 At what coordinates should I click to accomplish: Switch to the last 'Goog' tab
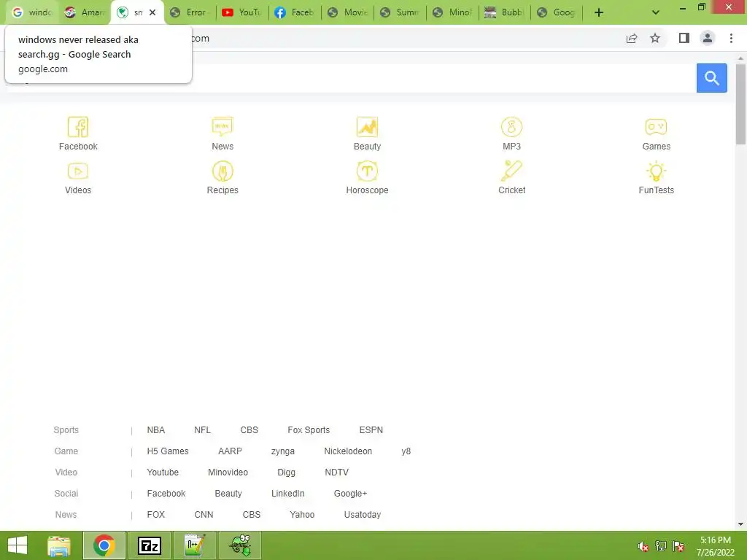(557, 12)
